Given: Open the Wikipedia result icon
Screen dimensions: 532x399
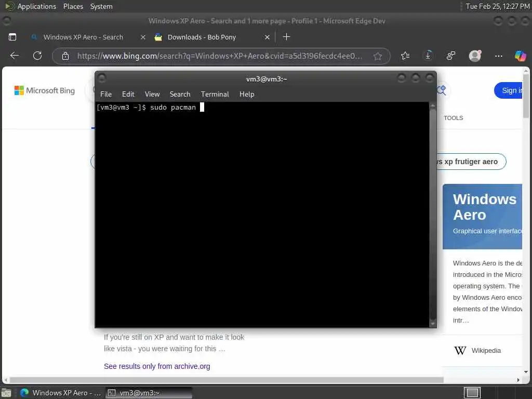Looking at the screenshot, I should coord(460,351).
